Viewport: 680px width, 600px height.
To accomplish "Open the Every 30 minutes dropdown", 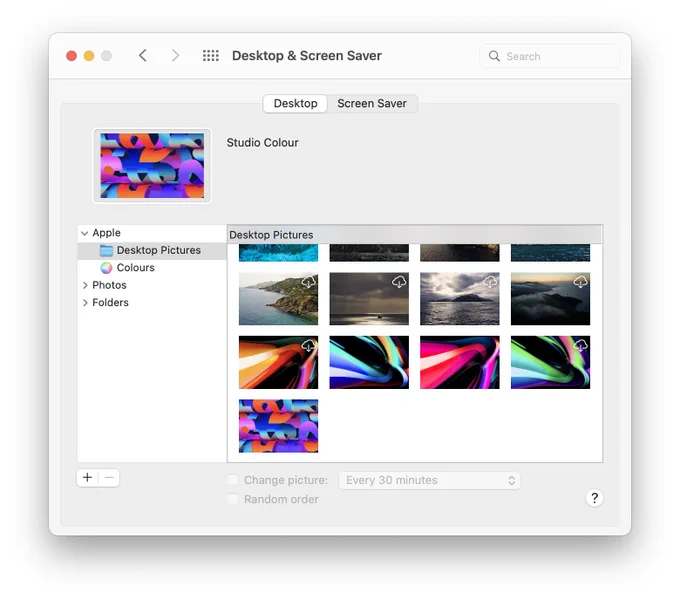I will 429,480.
